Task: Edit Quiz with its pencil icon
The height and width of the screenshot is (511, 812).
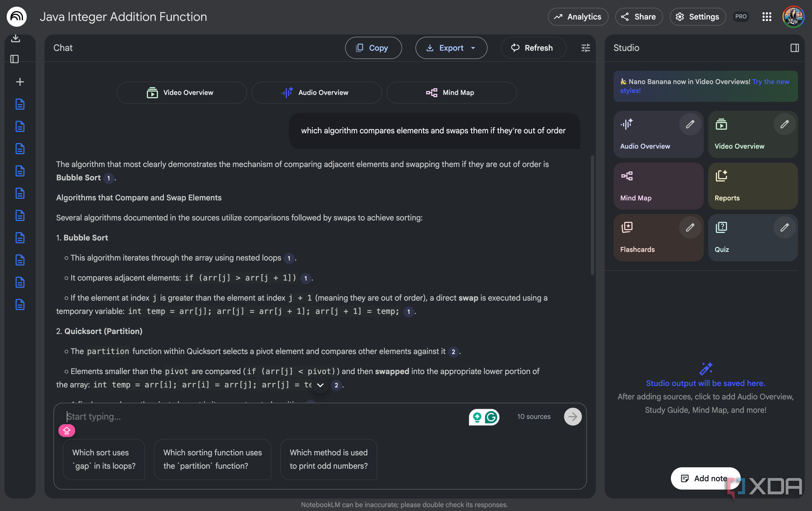Action: pyautogui.click(x=784, y=227)
